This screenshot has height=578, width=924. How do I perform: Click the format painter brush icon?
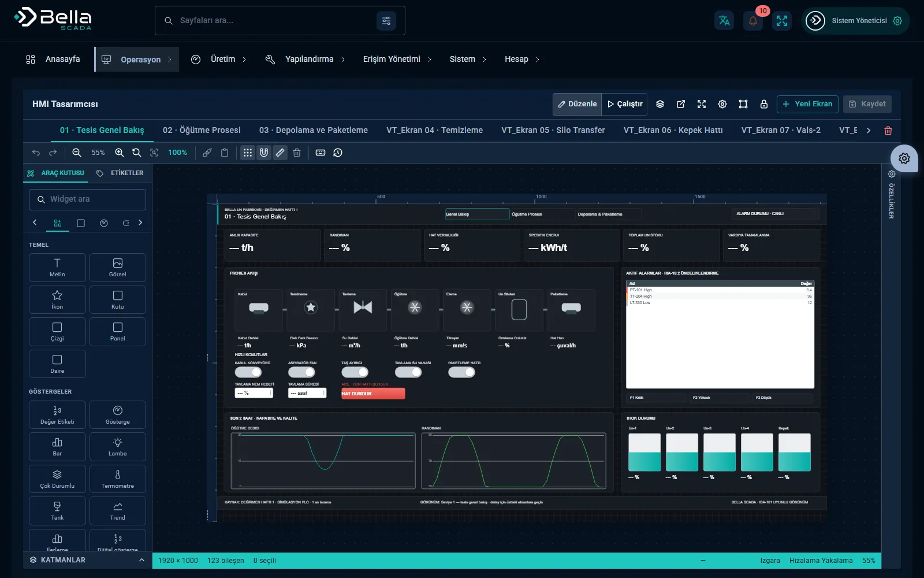tap(207, 153)
